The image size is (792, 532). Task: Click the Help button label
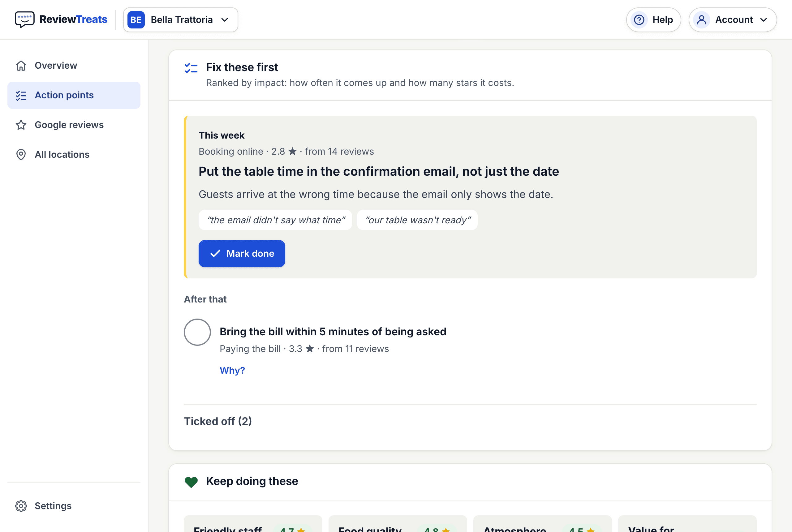pos(662,20)
